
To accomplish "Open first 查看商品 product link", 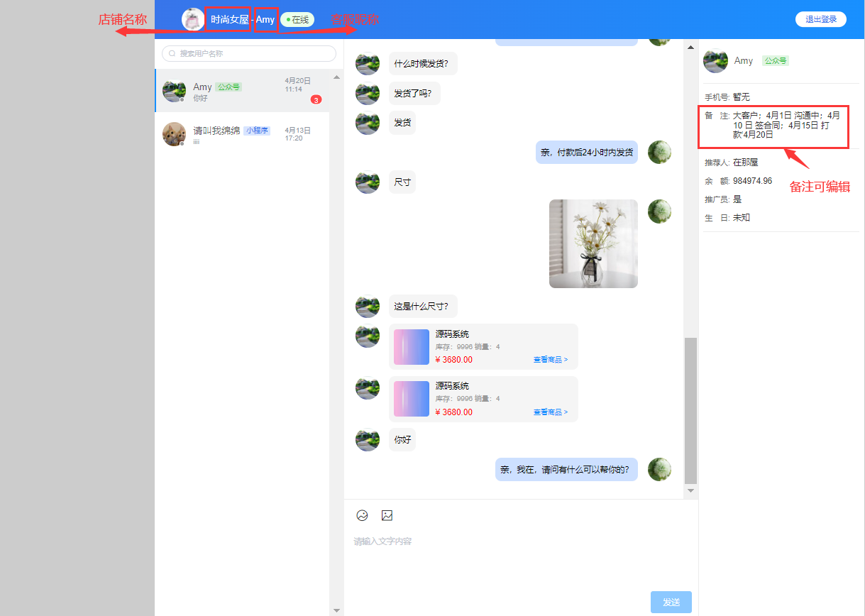I will [550, 360].
